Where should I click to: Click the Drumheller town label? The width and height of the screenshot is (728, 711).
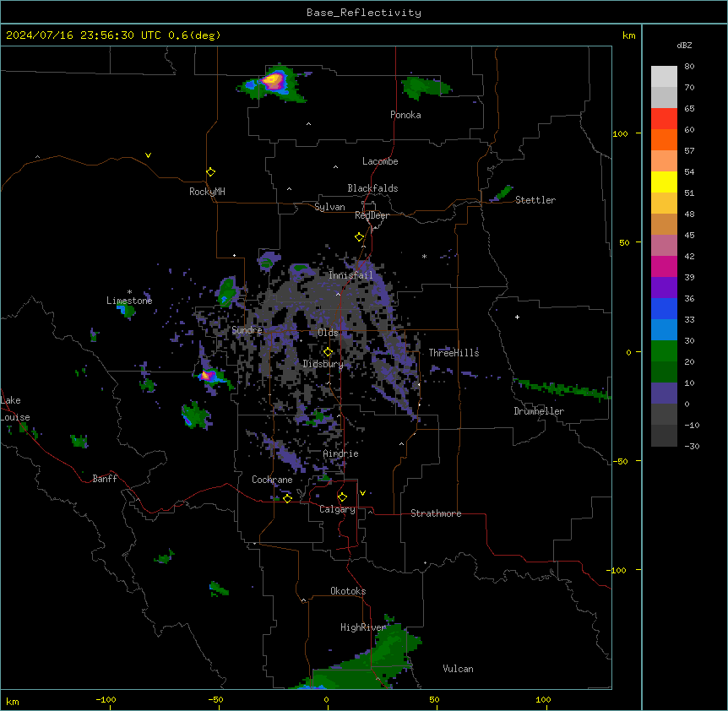click(539, 411)
